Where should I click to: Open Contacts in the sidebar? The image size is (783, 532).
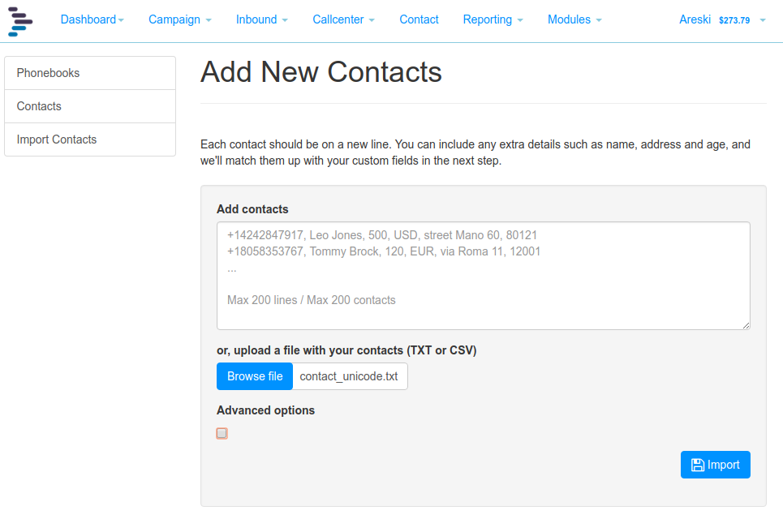[90, 106]
